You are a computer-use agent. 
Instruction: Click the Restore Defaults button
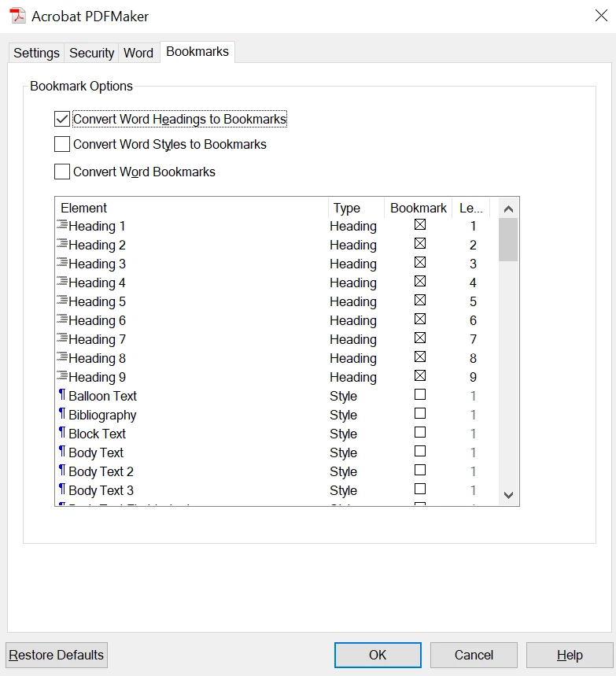(57, 655)
